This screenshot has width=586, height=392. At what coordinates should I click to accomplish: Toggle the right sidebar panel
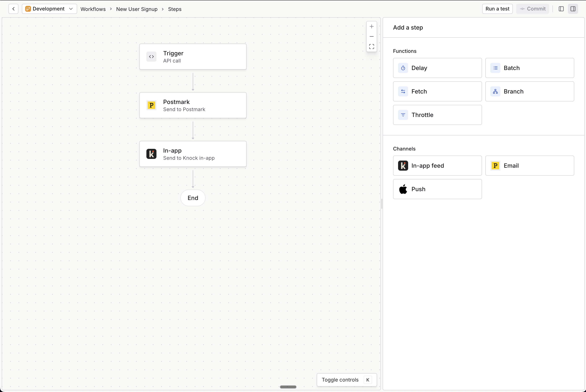tap(573, 9)
